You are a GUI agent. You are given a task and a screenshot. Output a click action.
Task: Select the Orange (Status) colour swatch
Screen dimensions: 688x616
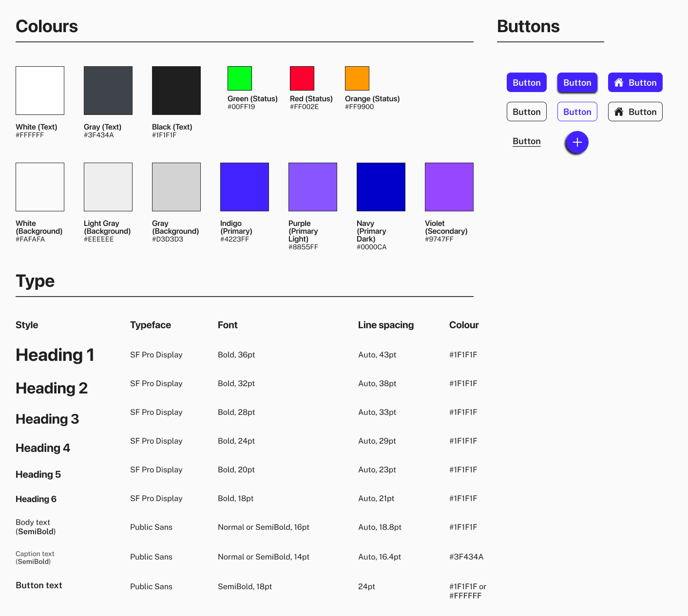[357, 78]
